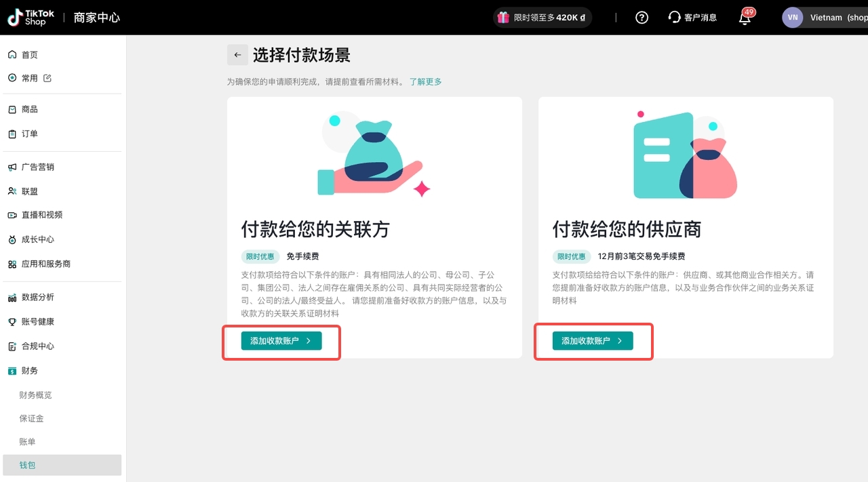Open 首页 in the sidebar
The width and height of the screenshot is (868, 482).
coord(30,55)
